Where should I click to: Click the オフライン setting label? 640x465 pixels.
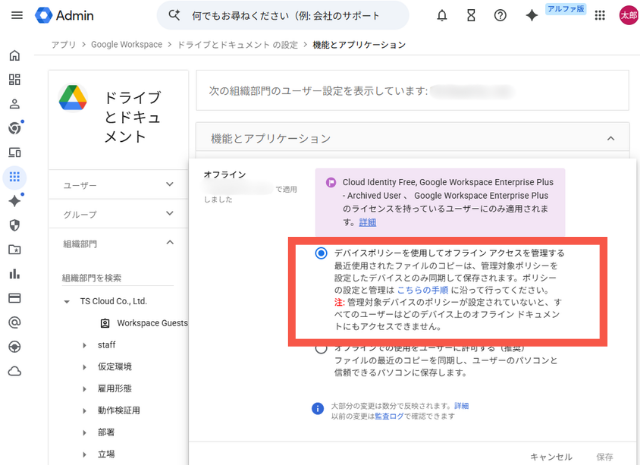coord(225,175)
